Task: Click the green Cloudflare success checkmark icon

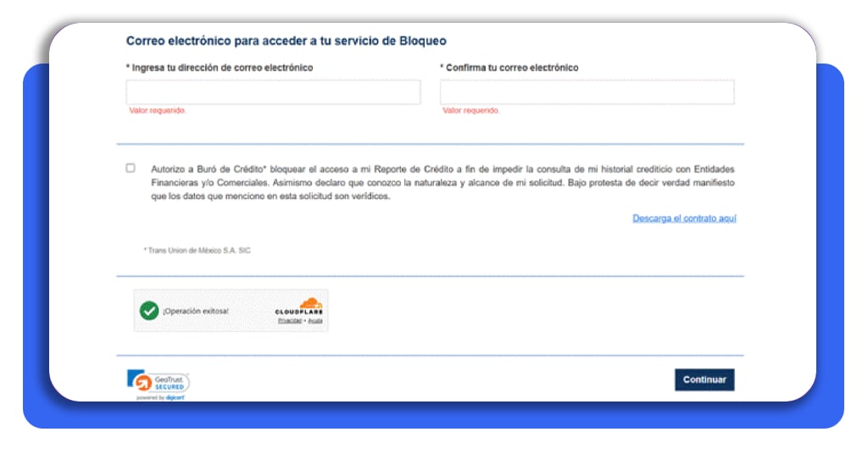Action: 149,311
